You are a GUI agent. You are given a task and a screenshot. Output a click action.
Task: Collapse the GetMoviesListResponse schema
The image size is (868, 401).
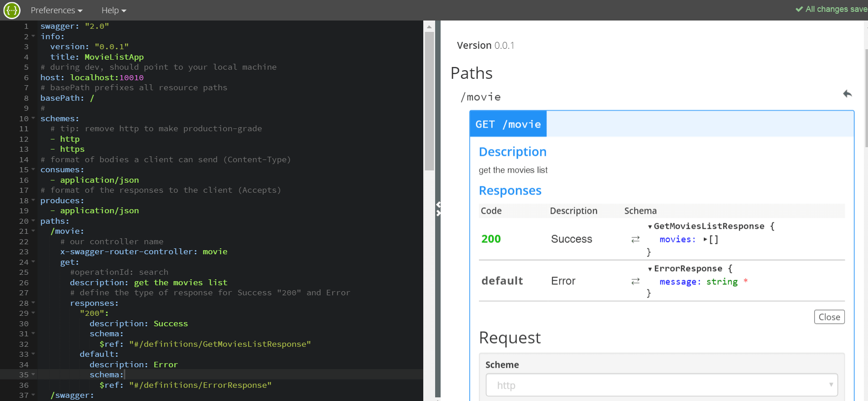(x=650, y=226)
